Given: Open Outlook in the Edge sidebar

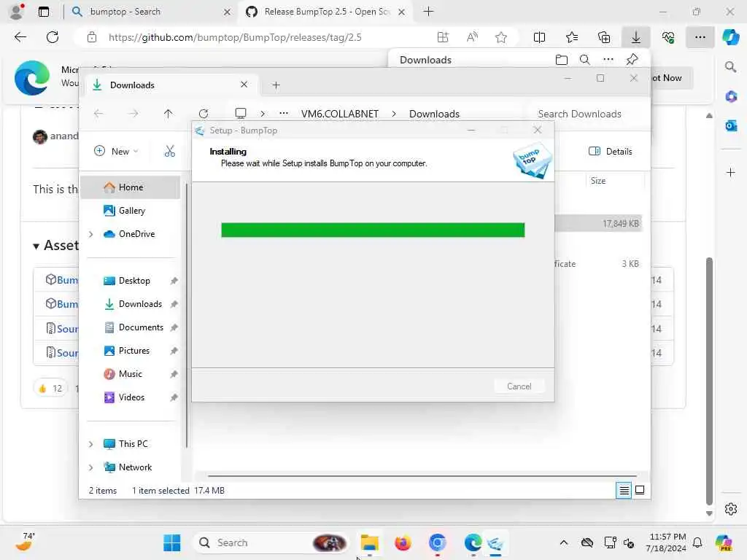Looking at the screenshot, I should [x=730, y=125].
